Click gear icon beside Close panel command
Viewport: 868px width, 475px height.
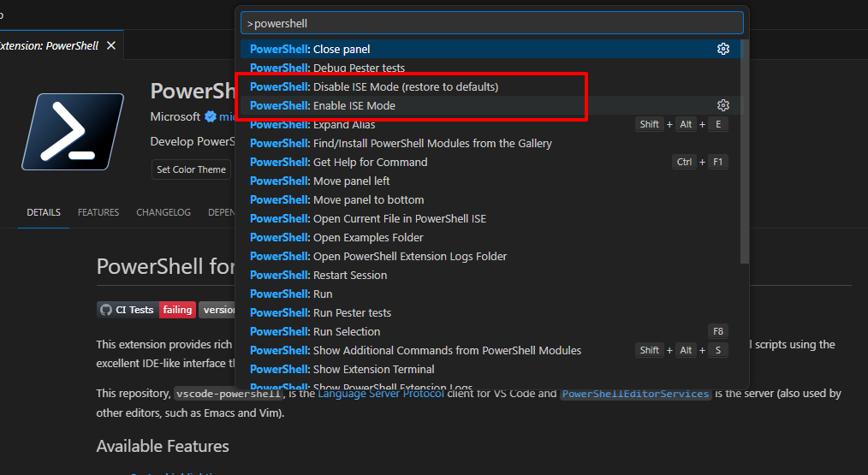722,49
